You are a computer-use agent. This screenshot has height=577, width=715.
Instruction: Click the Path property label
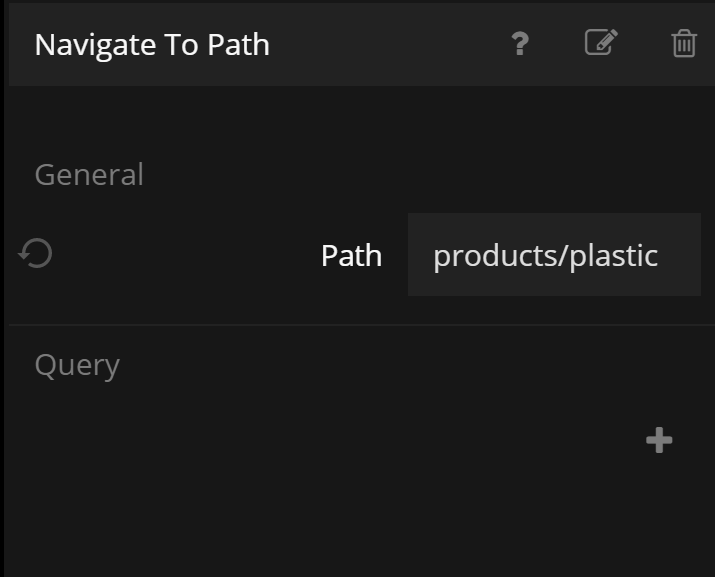pyautogui.click(x=351, y=256)
